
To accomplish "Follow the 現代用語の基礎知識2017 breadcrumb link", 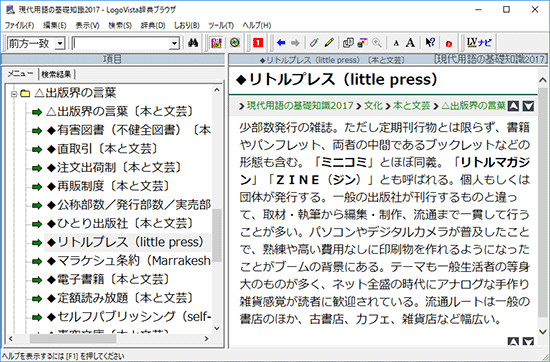I will [x=300, y=105].
